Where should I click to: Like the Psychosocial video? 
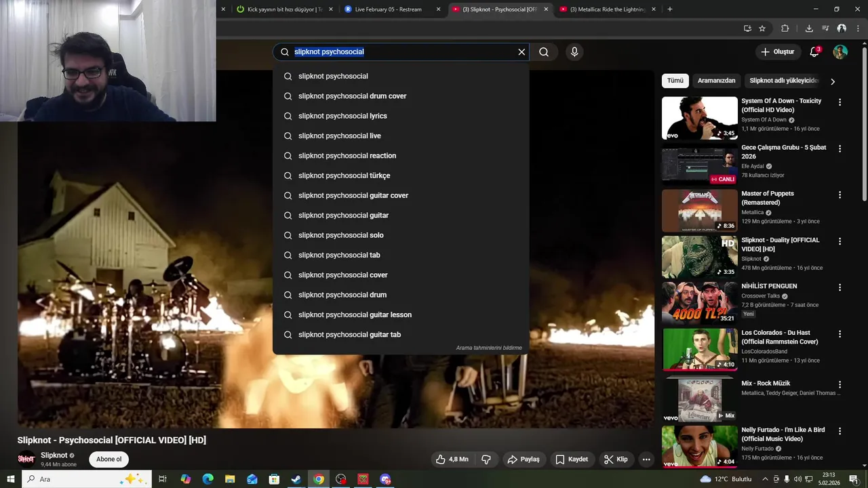click(x=452, y=460)
